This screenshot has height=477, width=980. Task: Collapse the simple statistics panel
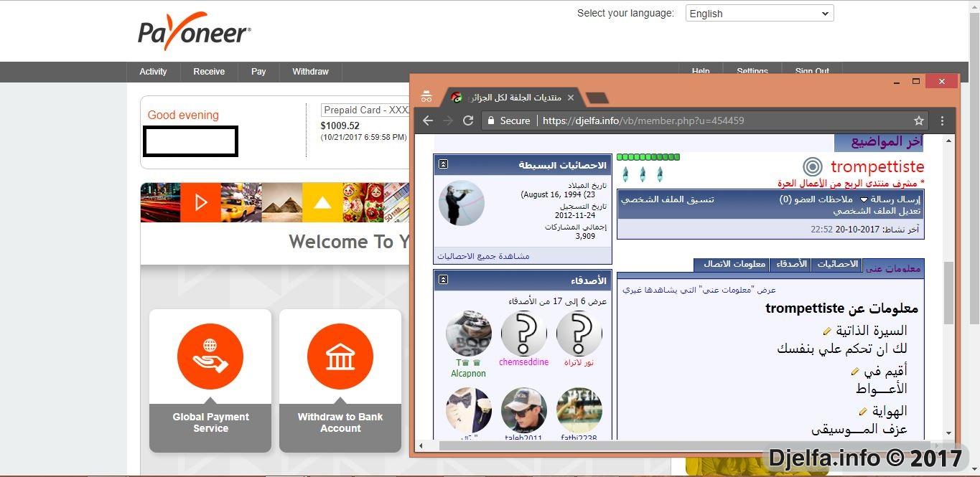click(443, 164)
